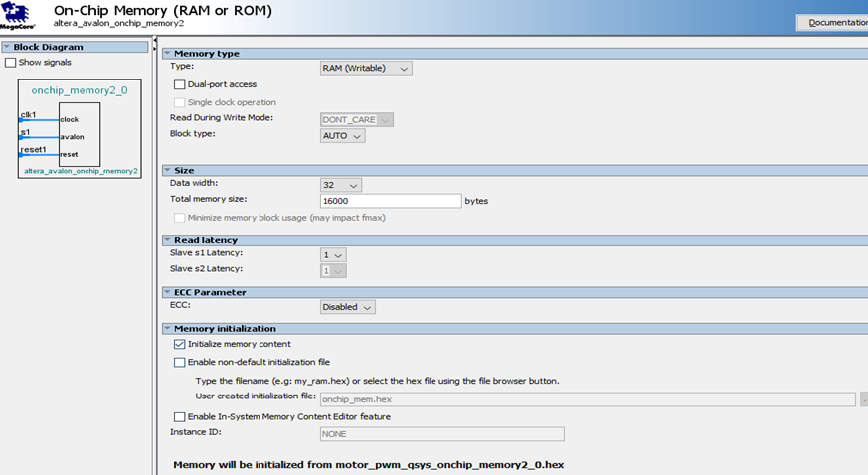Enable non-default initialization file checkbox
Image resolution: width=868 pixels, height=475 pixels.
(180, 363)
